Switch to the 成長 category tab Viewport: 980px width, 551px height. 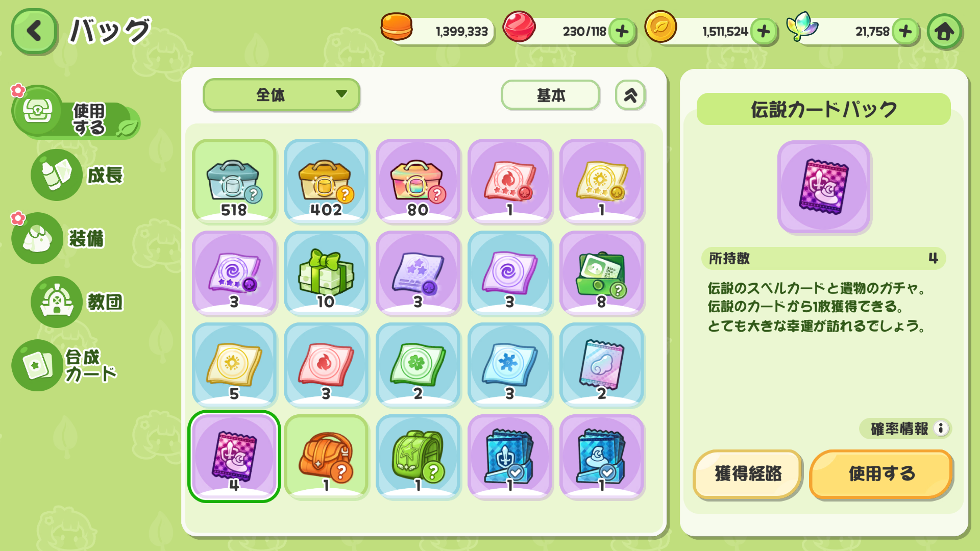click(79, 175)
